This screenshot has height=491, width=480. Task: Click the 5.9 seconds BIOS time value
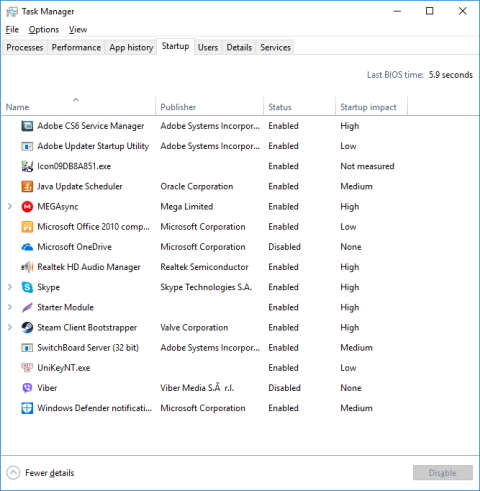[451, 75]
